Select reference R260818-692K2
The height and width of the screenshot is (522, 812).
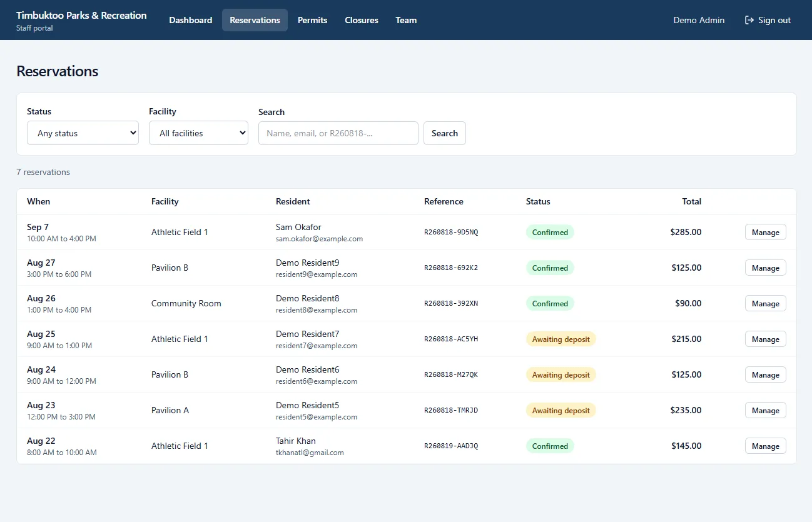pyautogui.click(x=451, y=268)
